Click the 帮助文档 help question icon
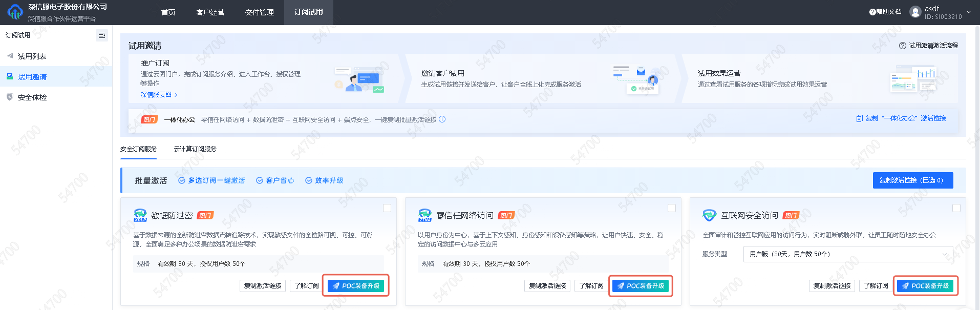 872,12
